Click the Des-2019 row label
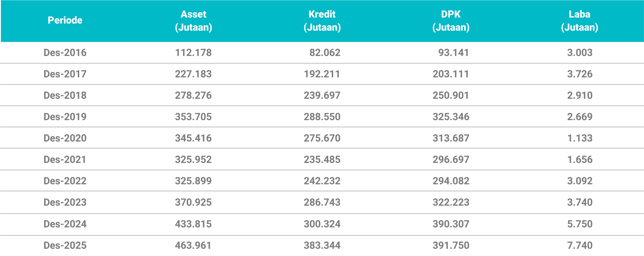 tap(65, 117)
